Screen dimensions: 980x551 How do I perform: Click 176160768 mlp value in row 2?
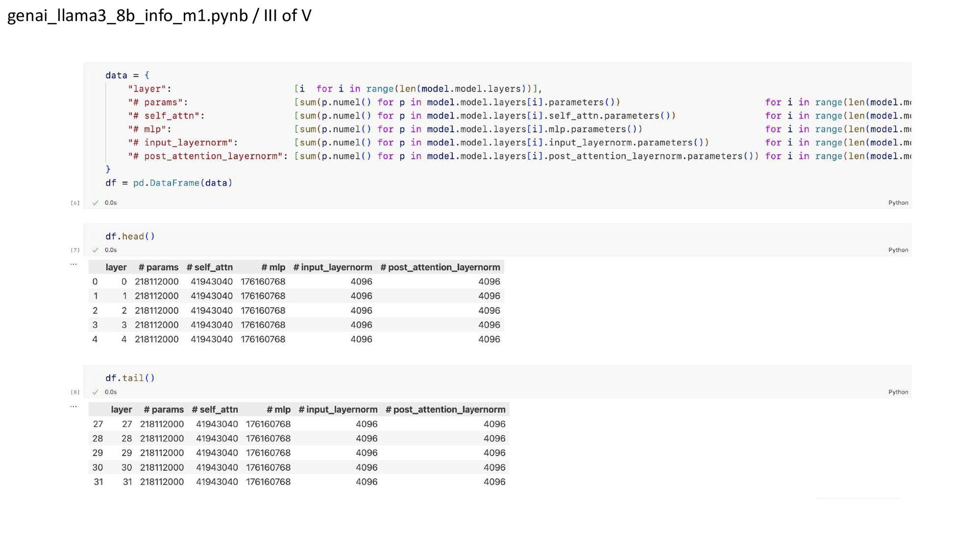point(263,311)
